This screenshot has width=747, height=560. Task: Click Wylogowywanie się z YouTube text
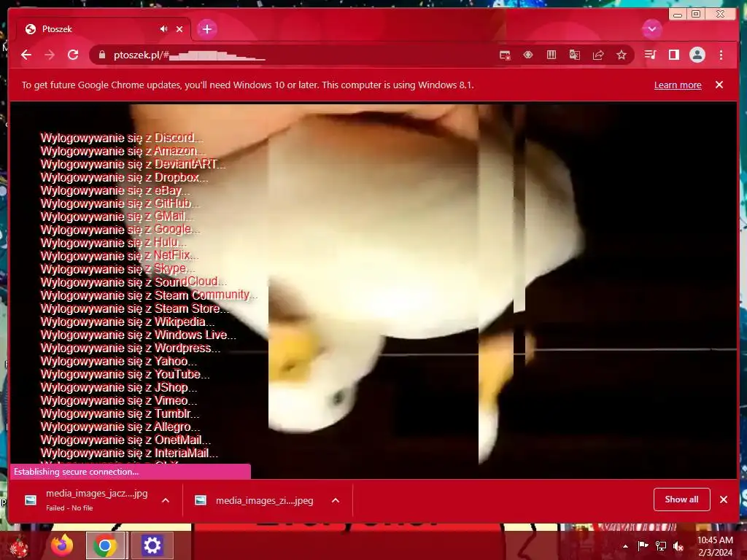coord(125,375)
